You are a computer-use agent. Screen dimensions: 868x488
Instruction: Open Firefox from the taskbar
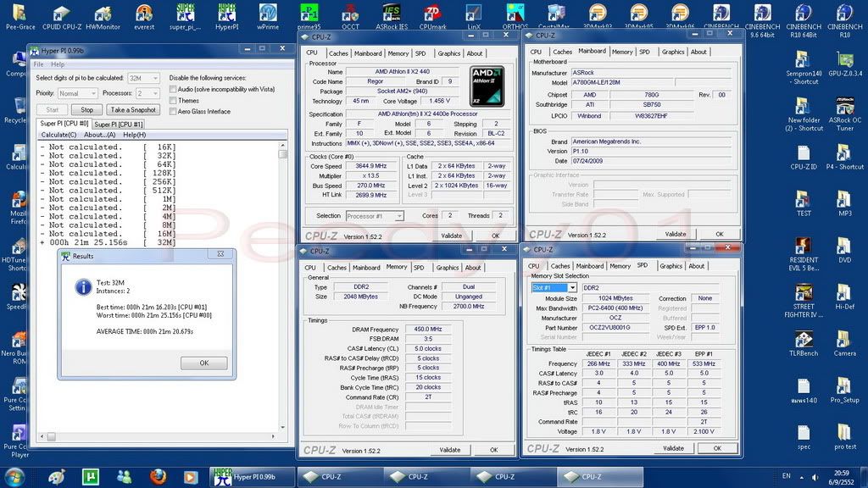point(158,476)
